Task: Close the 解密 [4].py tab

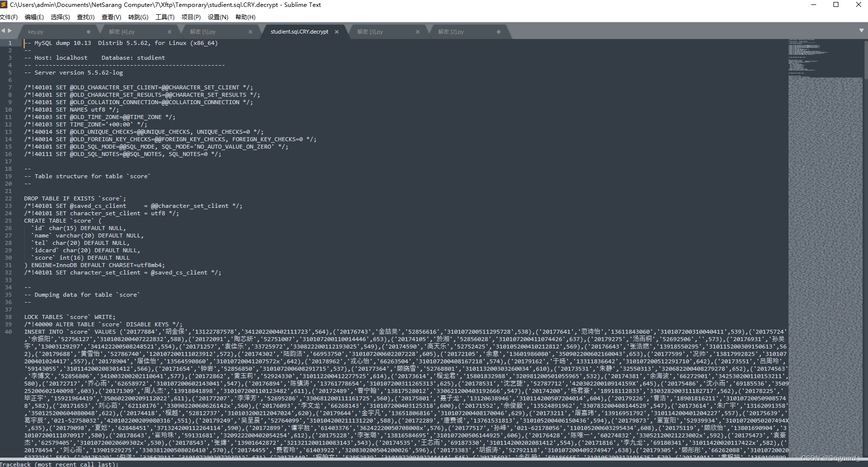Action: 169,32
